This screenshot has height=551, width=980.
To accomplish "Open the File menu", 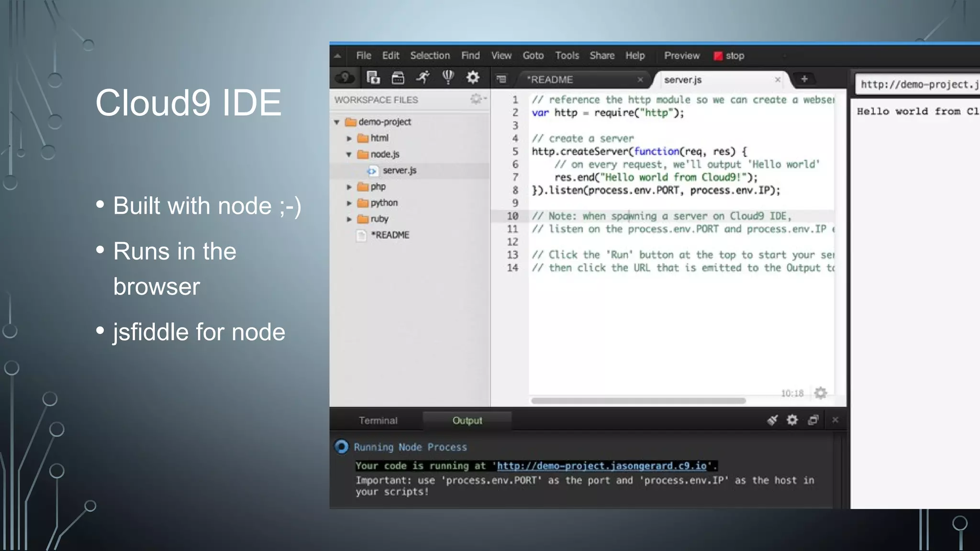I will tap(364, 55).
